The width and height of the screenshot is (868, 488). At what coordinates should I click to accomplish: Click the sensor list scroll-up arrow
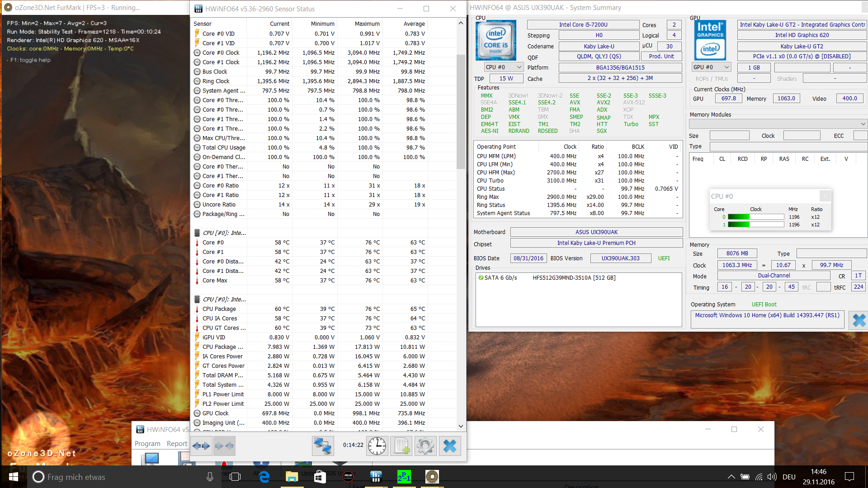pos(461,23)
